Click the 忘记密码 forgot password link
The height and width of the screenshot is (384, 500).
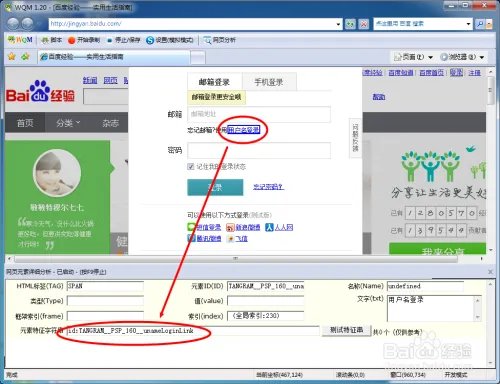point(268,187)
